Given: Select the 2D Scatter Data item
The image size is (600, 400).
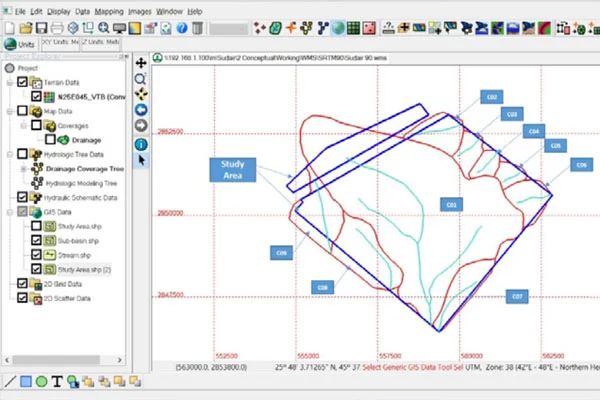Looking at the screenshot, I should (67, 299).
